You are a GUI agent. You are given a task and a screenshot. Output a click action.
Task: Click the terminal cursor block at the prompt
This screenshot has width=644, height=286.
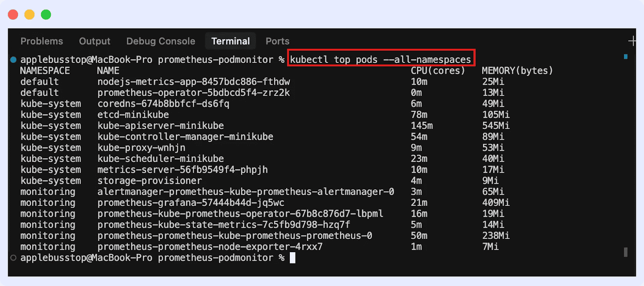[x=293, y=257]
